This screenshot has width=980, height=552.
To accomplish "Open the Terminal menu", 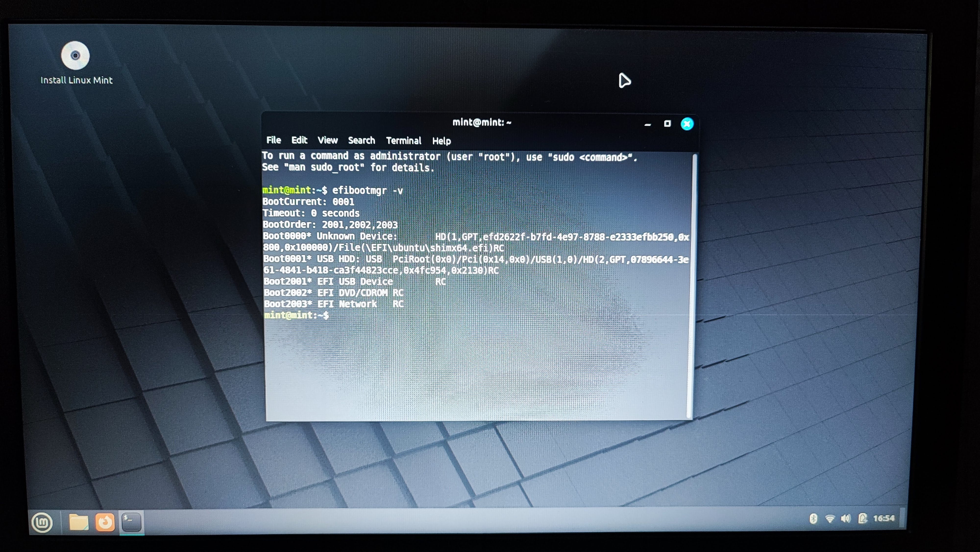I will (404, 141).
